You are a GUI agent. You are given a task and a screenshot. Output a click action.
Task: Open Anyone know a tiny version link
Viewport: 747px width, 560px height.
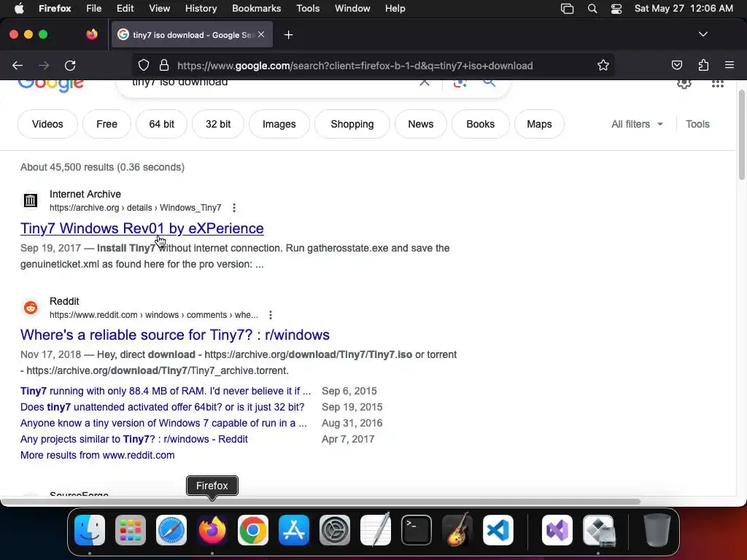pyautogui.click(x=163, y=424)
